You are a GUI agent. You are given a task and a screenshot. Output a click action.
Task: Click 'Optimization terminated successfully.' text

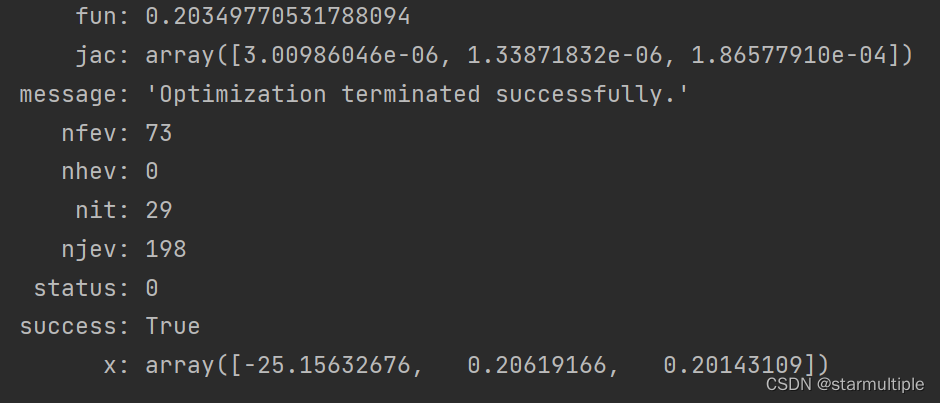pyautogui.click(x=418, y=95)
